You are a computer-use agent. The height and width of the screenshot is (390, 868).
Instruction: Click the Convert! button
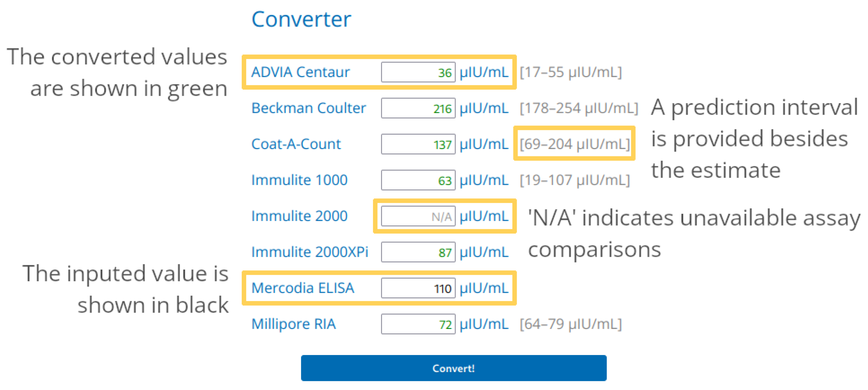point(453,368)
